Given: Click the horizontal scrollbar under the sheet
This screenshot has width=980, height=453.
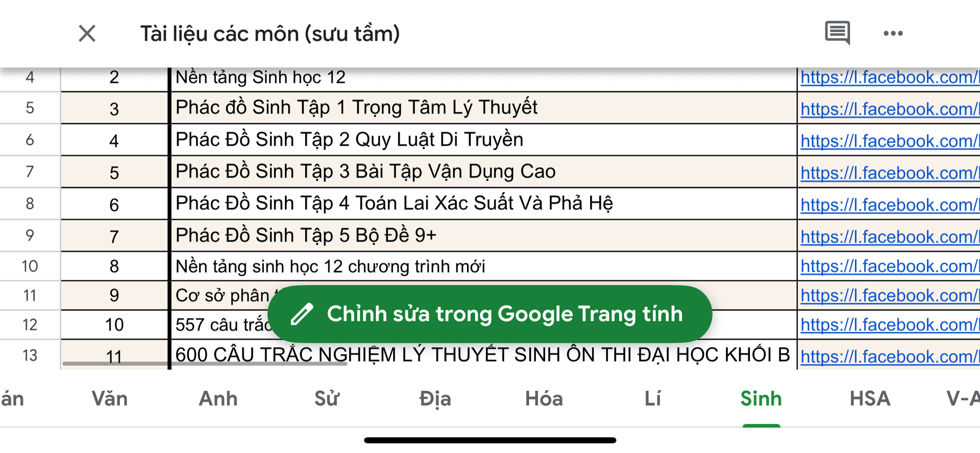Looking at the screenshot, I should coord(204,364).
